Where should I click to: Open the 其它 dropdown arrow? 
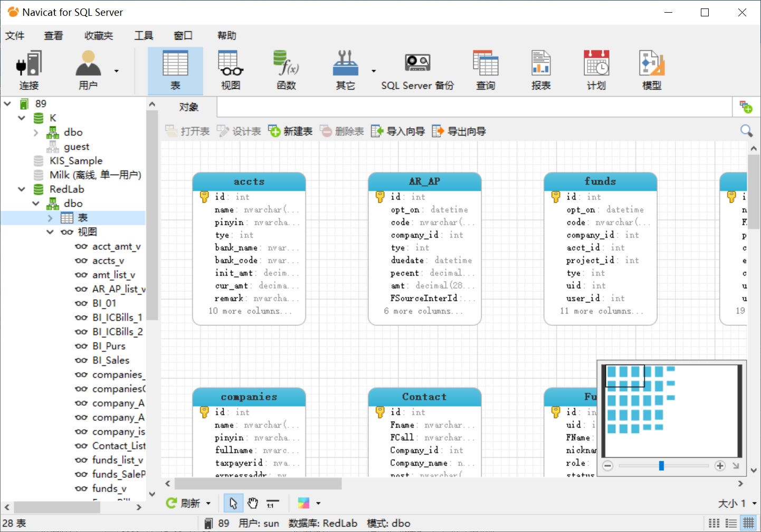[x=374, y=71]
